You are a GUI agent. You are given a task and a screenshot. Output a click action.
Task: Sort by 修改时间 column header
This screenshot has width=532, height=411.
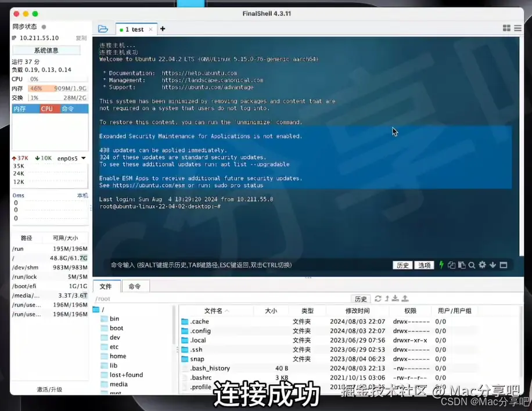[x=358, y=311]
